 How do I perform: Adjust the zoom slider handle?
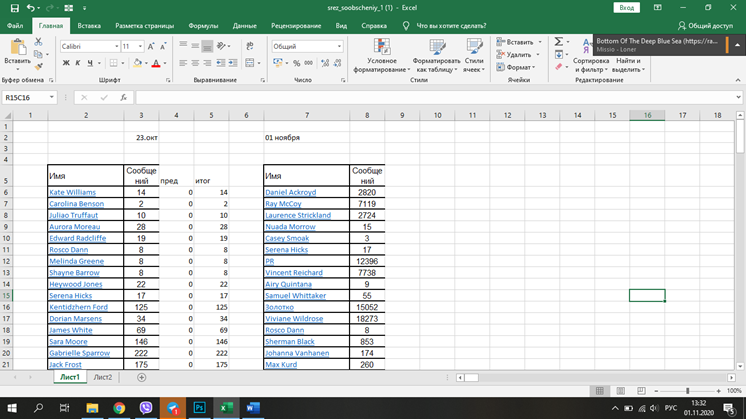pos(687,391)
